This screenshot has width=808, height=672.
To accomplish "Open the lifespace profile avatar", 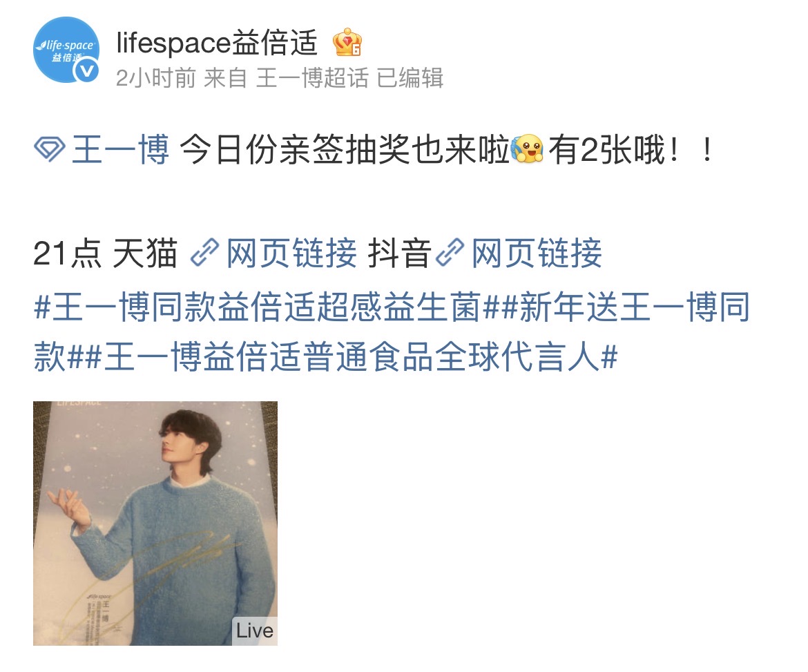I will coord(66,50).
